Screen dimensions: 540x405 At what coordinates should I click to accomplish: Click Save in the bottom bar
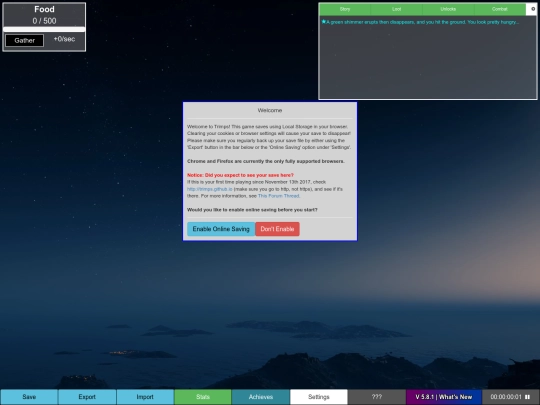[x=29, y=397]
